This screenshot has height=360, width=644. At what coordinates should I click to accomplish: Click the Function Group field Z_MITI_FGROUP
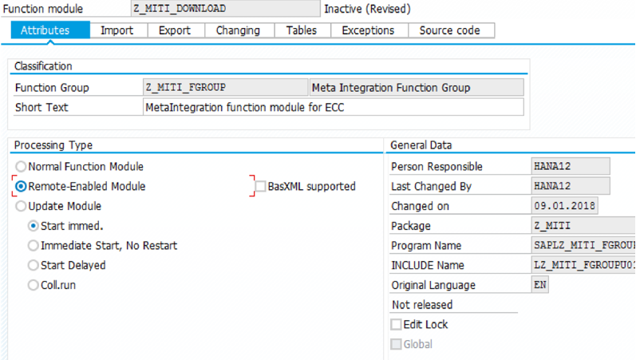click(224, 88)
